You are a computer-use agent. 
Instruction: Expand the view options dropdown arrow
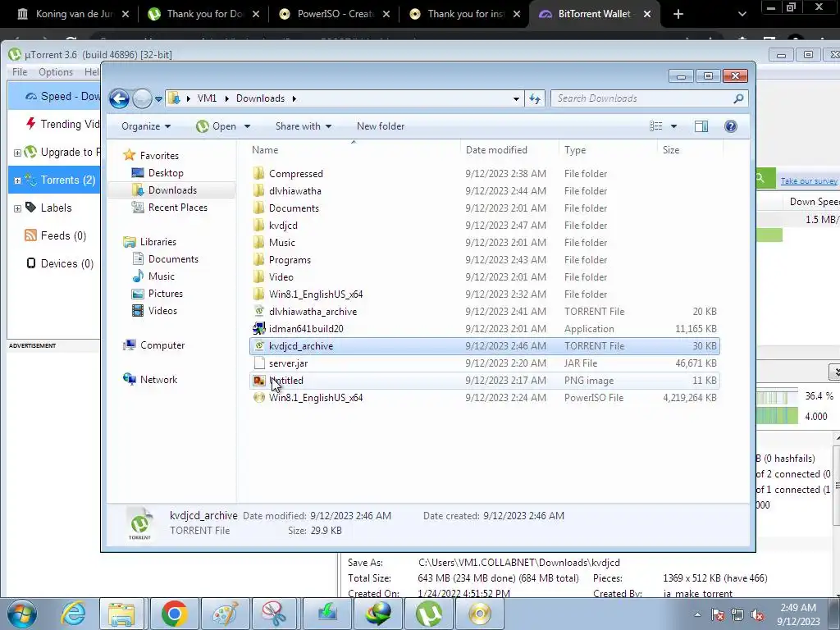click(x=674, y=126)
